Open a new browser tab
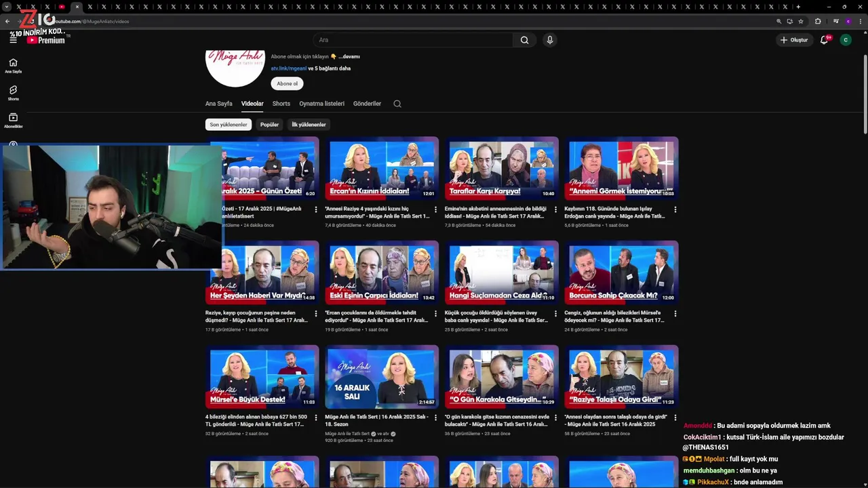Viewport: 868px width, 488px height. pyautogui.click(x=798, y=7)
